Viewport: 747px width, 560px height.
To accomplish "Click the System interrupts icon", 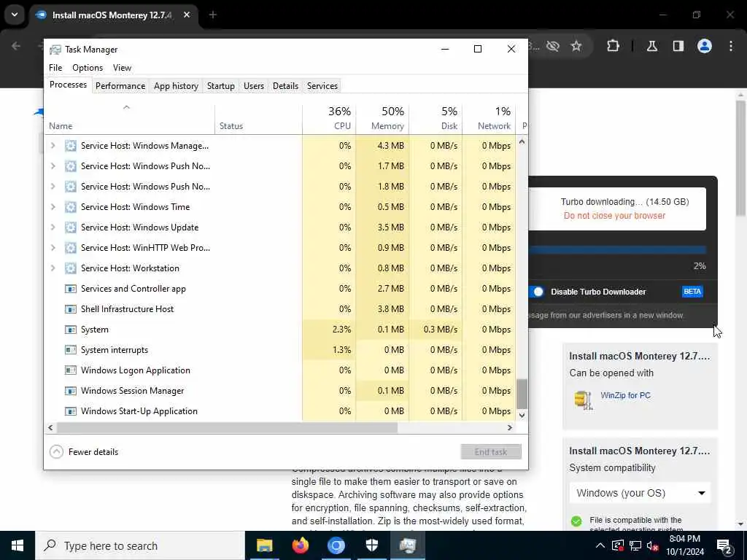I will point(71,350).
